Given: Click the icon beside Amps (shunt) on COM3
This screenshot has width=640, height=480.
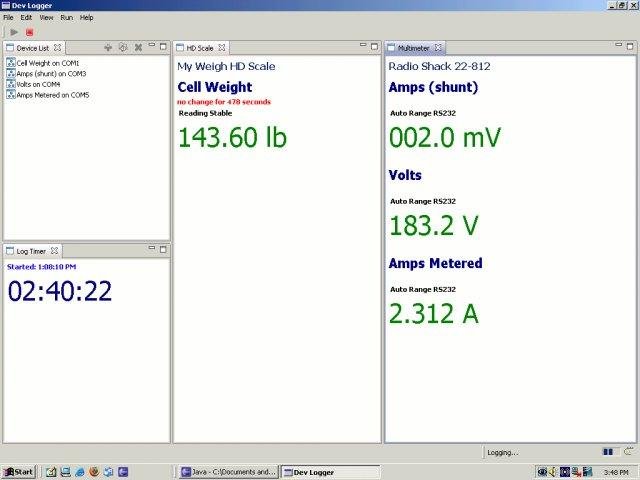Looking at the screenshot, I should tap(11, 73).
